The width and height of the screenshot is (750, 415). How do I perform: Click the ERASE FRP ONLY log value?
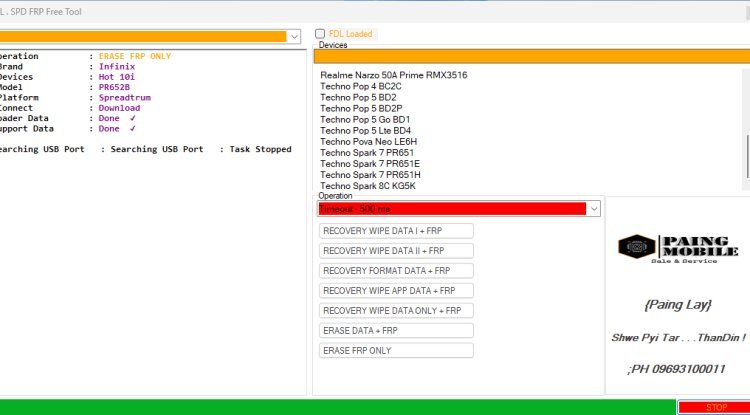[135, 56]
